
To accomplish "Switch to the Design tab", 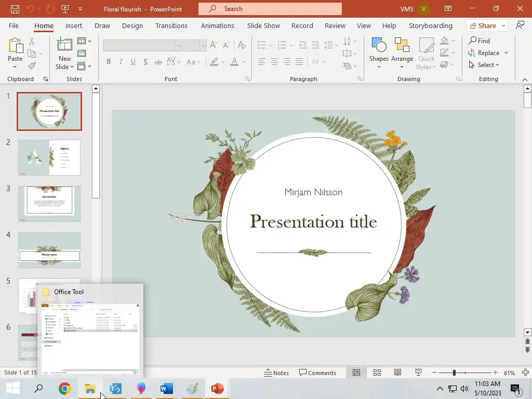I will (x=132, y=25).
